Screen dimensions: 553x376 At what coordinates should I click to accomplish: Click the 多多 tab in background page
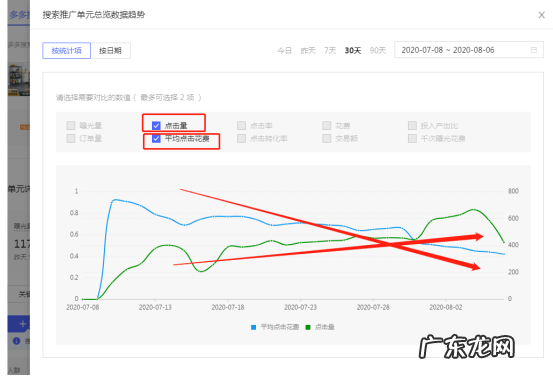[19, 15]
